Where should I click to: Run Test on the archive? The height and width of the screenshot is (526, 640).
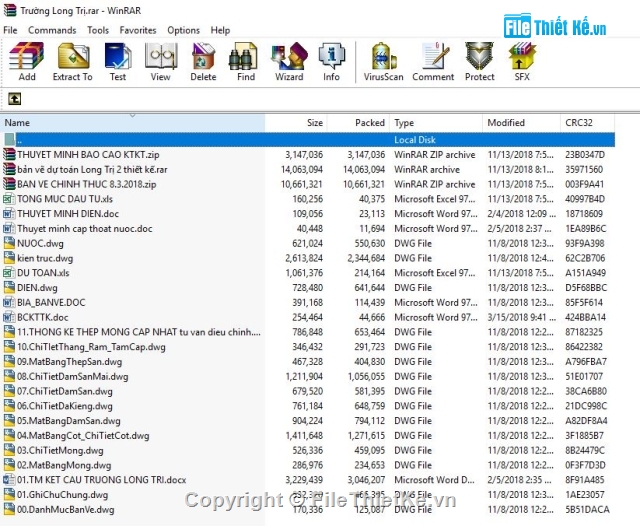118,62
